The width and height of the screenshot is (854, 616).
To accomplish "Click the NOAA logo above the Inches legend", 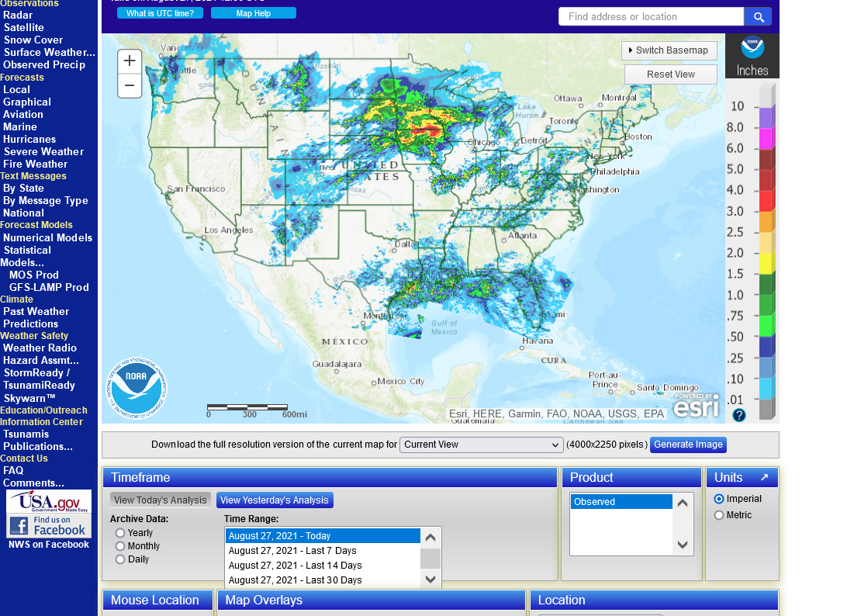I will tap(752, 48).
